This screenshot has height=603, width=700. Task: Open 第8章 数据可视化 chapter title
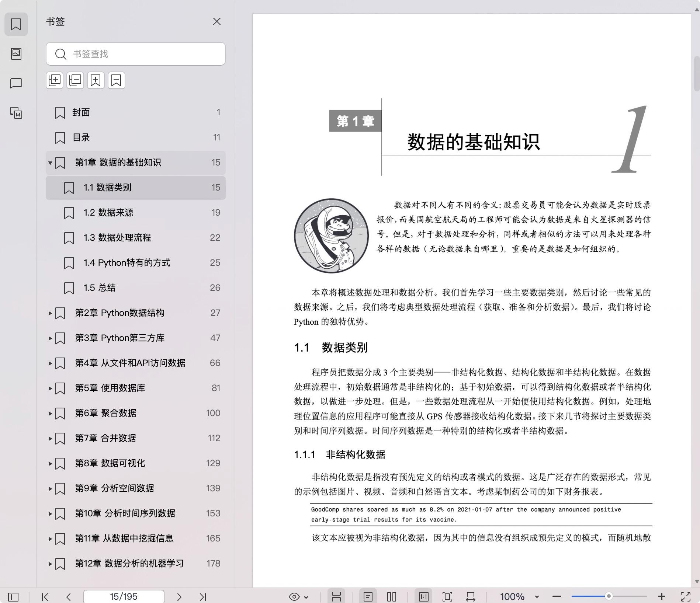click(110, 463)
